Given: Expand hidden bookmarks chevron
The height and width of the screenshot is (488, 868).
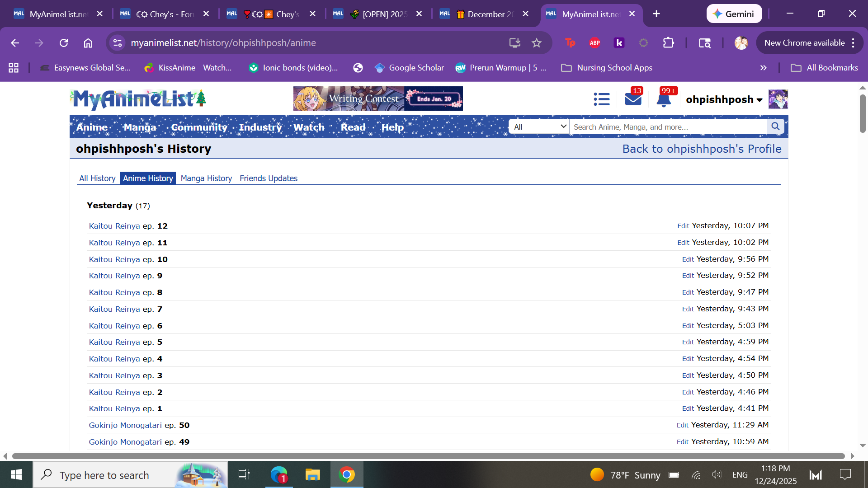Looking at the screenshot, I should [x=763, y=68].
